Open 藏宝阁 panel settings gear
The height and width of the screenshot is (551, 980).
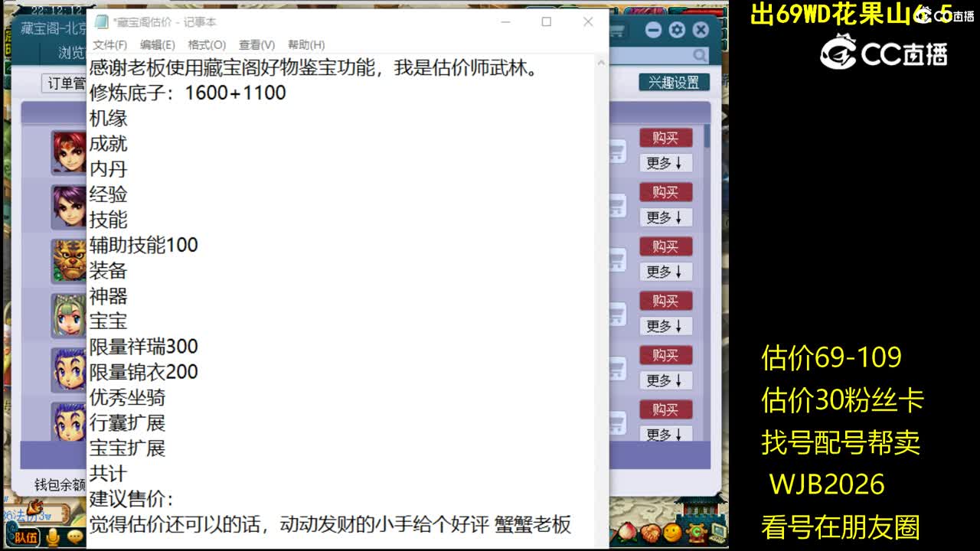[677, 30]
